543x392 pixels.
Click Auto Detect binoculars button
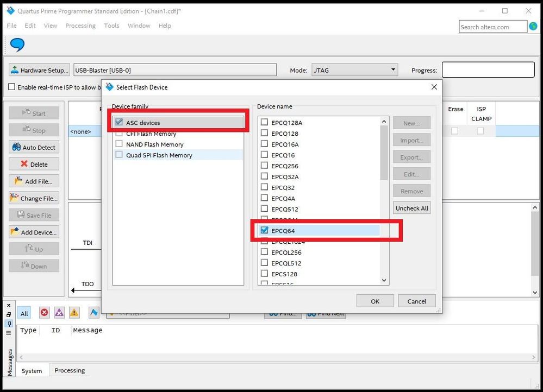pos(34,147)
